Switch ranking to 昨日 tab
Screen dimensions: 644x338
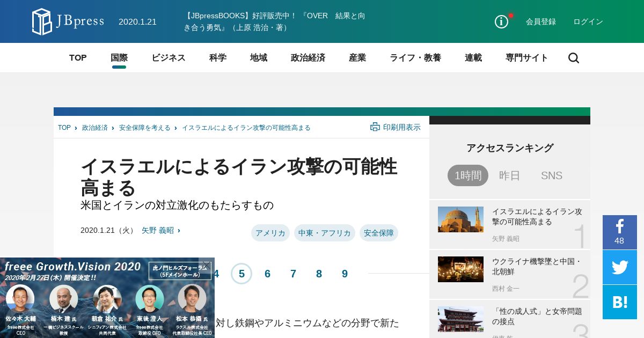tap(510, 175)
